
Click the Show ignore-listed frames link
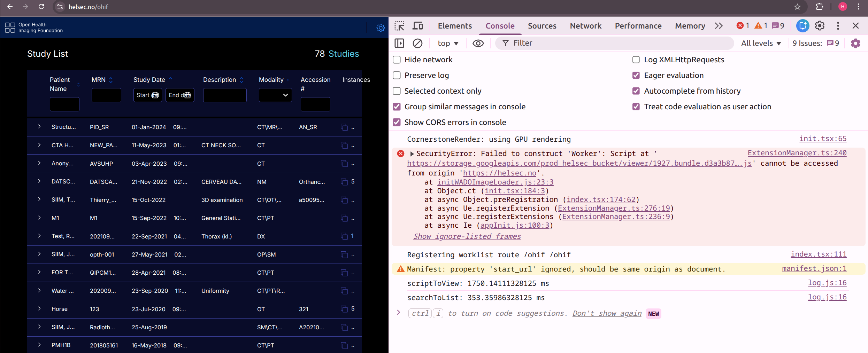point(467,236)
